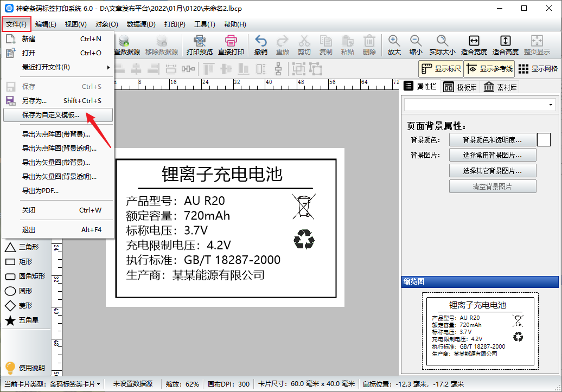The height and width of the screenshot is (392, 562).
Task: Open 使用说明 usage instructions
Action: point(25,368)
